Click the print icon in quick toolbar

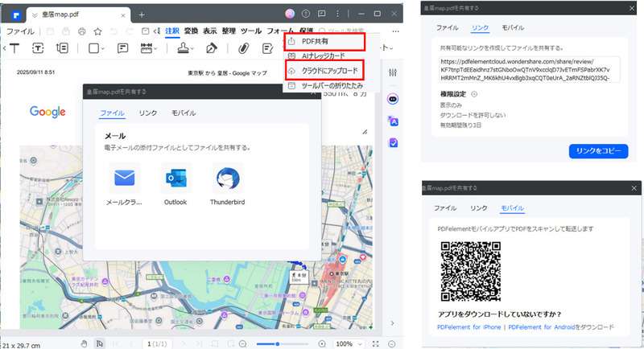(82, 31)
